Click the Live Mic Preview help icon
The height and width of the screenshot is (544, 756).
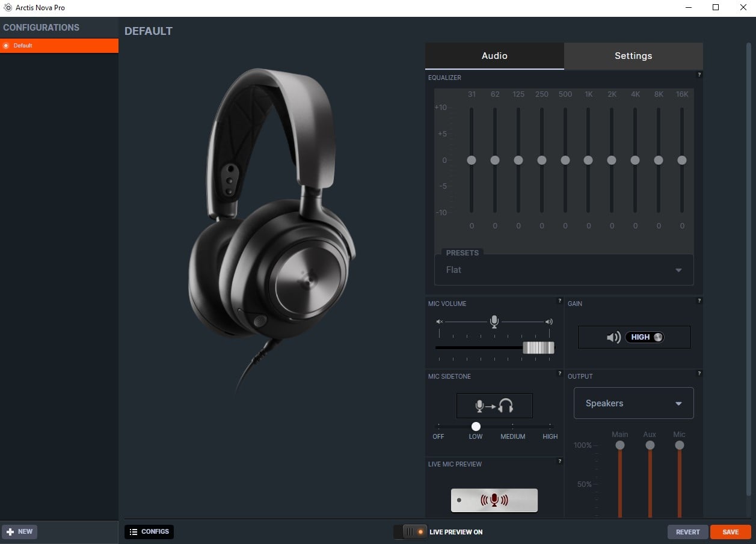click(560, 461)
